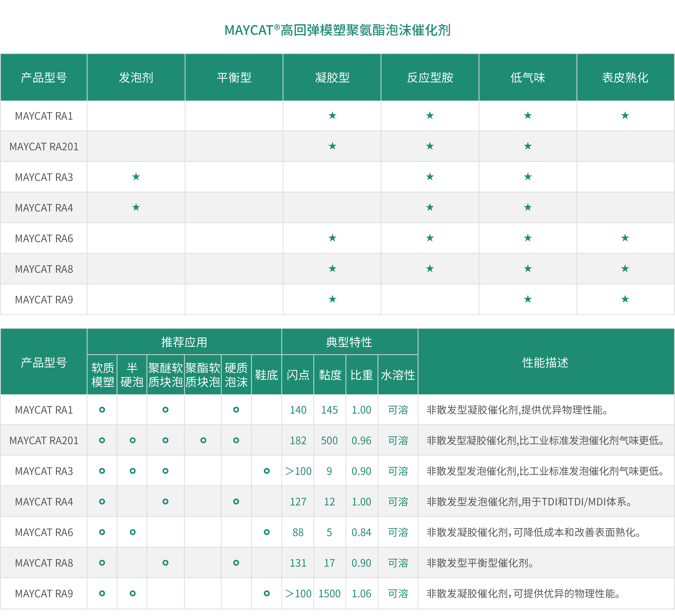The height and width of the screenshot is (616, 675).
Task: Click the RA8 description 非散发型平衡型催化剂
Action: pos(480,563)
